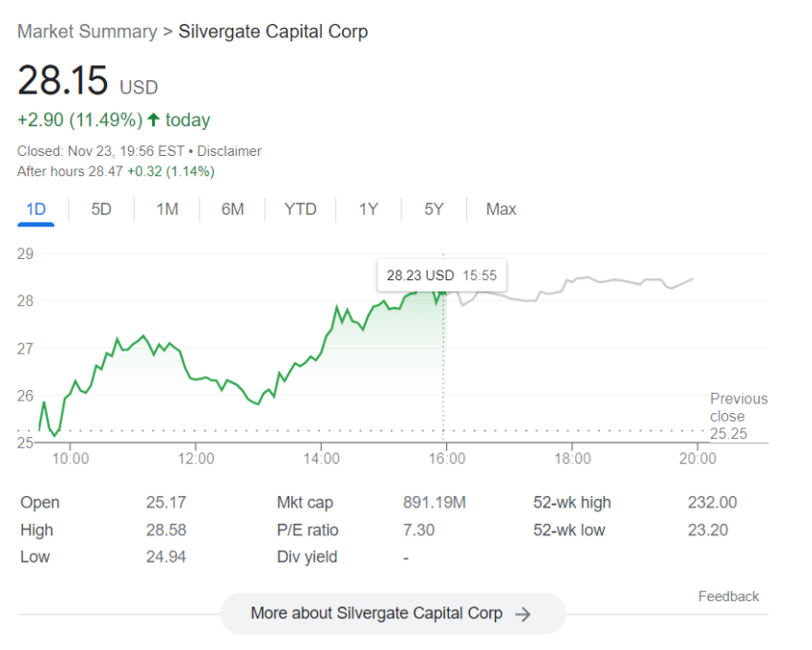The height and width of the screenshot is (650, 812).
Task: Open the 6M chart range
Action: click(232, 209)
